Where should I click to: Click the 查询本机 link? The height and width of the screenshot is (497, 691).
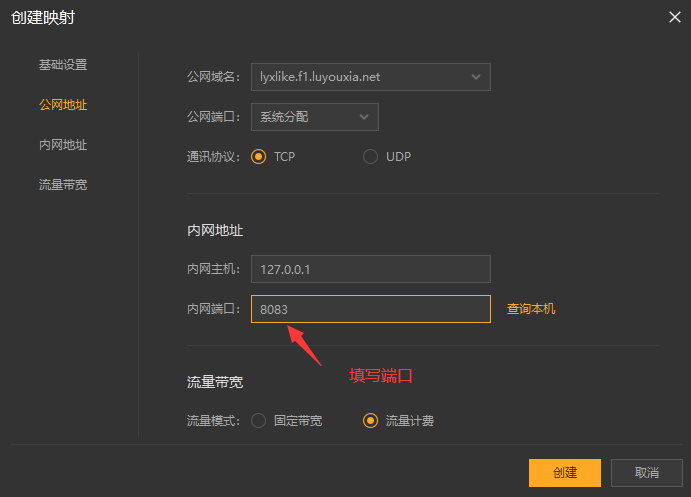[531, 309]
